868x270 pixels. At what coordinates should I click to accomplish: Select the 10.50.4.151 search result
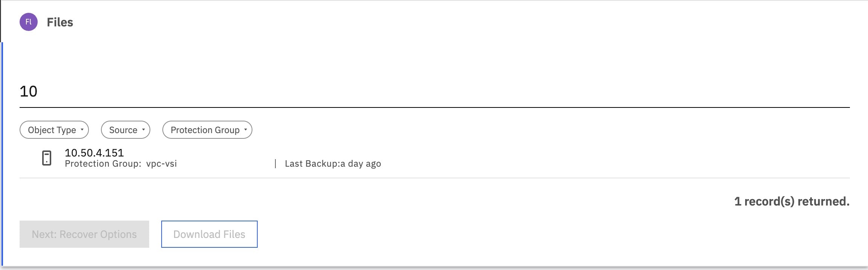pyautogui.click(x=93, y=153)
